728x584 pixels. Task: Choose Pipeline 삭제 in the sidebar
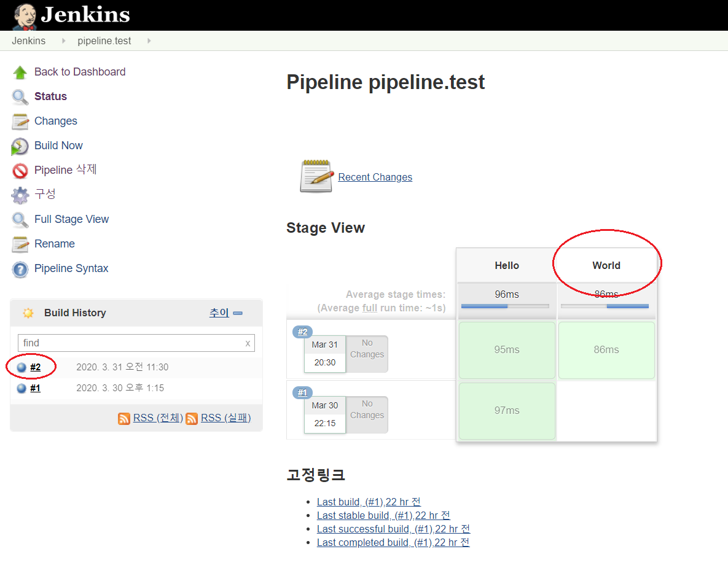point(66,170)
